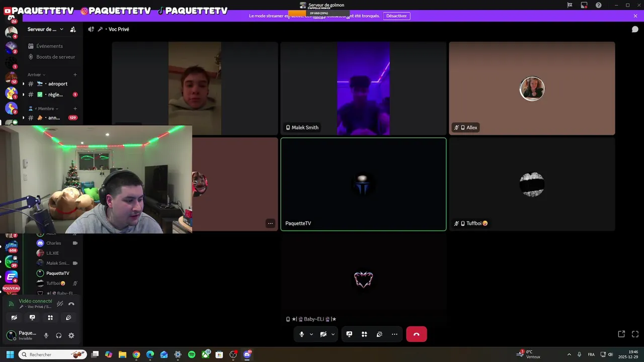The image size is (644, 362).
Task: Turn on camera in call control bar
Action: point(323,334)
